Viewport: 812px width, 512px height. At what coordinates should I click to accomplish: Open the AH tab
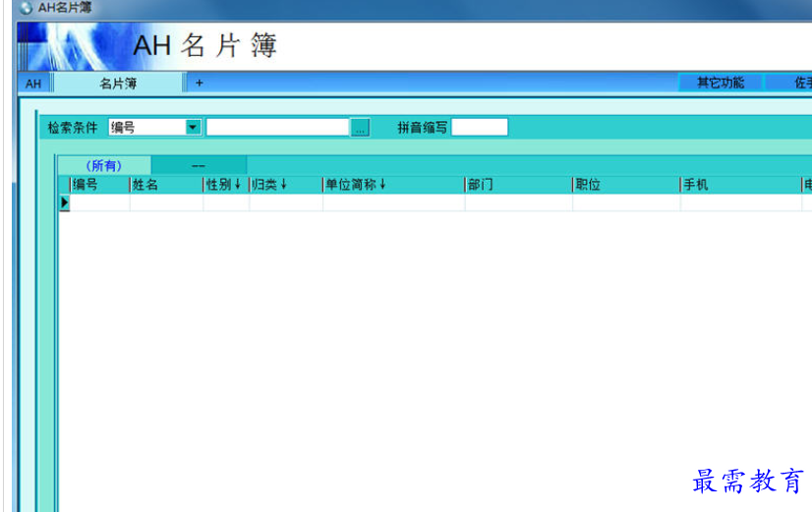(x=33, y=84)
